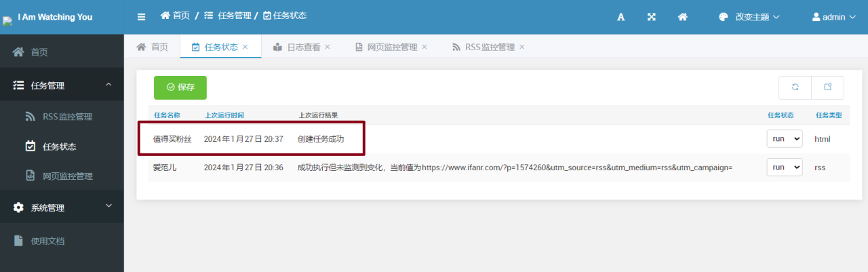
Task: Click the 任务名称 column header
Action: (167, 115)
